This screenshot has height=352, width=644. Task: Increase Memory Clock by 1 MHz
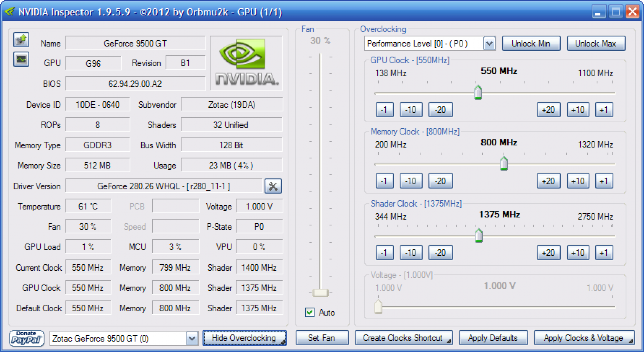604,181
